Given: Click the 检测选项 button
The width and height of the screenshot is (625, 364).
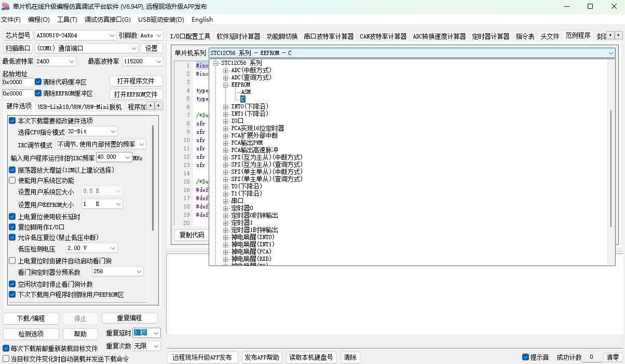Looking at the screenshot, I should (x=31, y=334).
